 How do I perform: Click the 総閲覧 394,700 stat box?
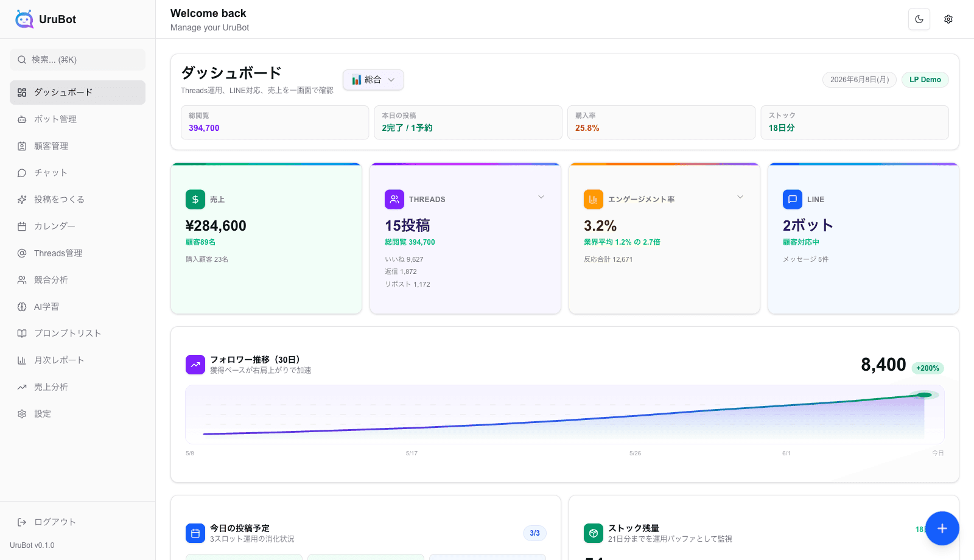tap(275, 122)
